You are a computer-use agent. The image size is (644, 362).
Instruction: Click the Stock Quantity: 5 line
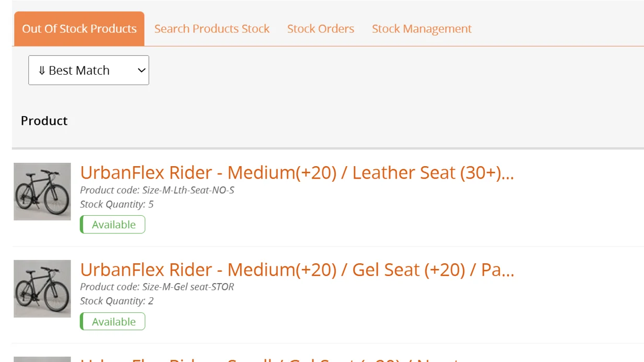click(116, 204)
